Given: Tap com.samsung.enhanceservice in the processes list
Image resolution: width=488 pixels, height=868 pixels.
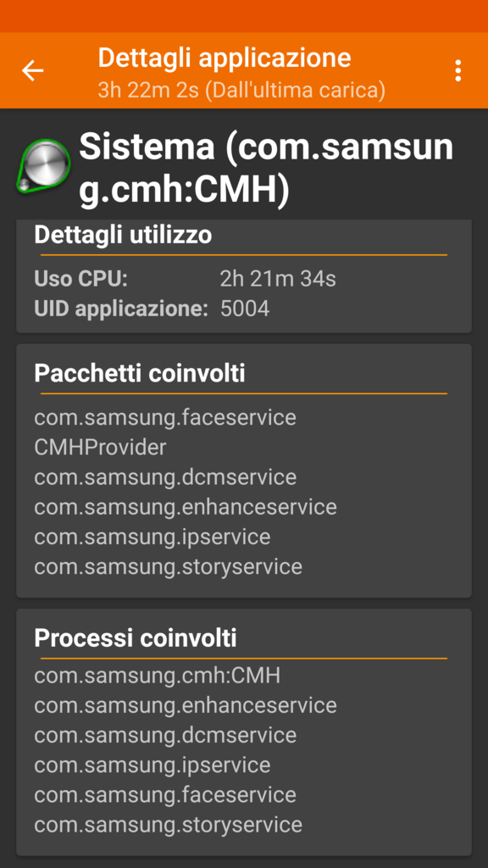Looking at the screenshot, I should [x=186, y=705].
